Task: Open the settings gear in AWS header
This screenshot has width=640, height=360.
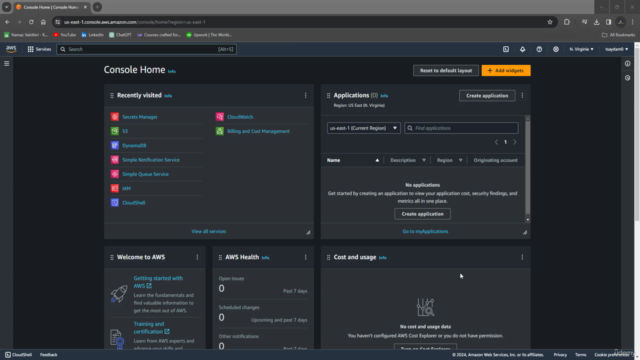Action: click(x=556, y=49)
